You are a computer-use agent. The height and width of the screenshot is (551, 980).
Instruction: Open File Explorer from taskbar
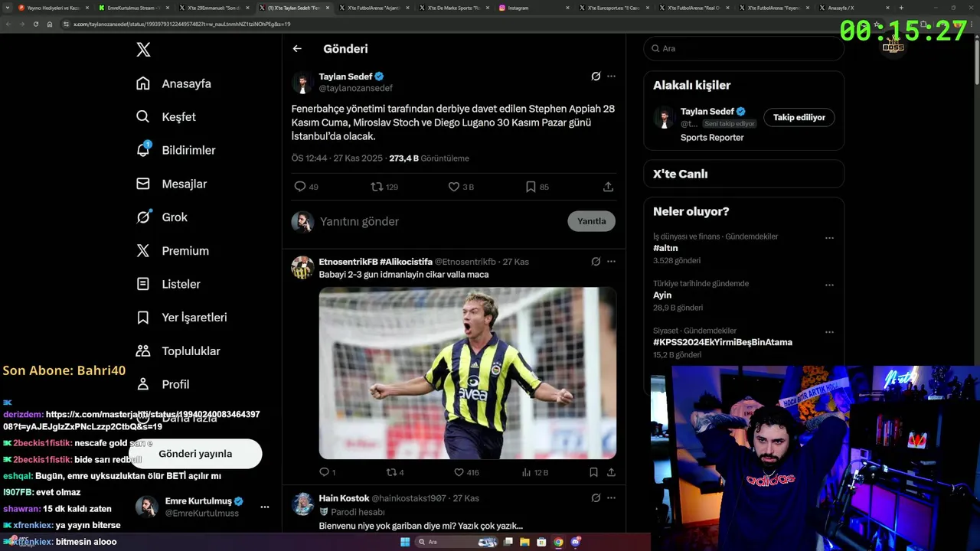tap(524, 542)
